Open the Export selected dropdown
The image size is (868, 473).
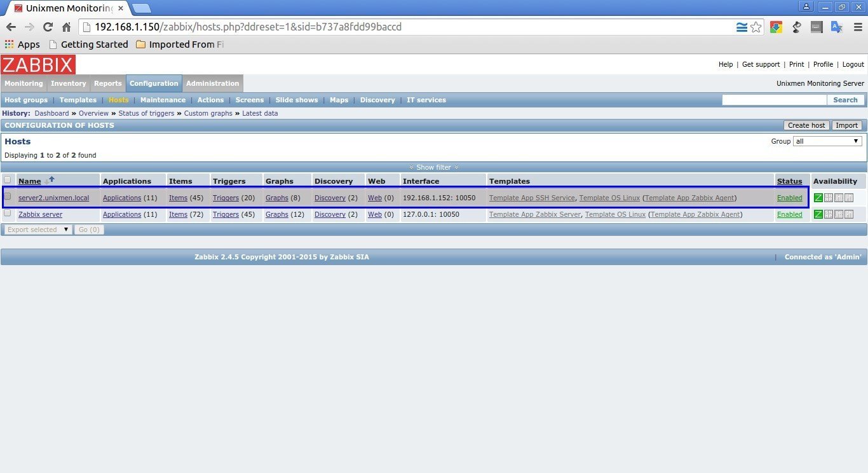[37, 230]
